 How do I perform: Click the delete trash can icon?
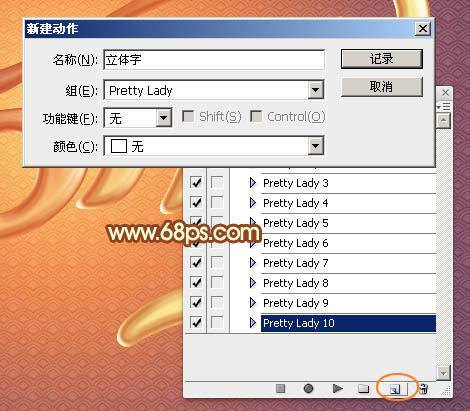coord(423,389)
